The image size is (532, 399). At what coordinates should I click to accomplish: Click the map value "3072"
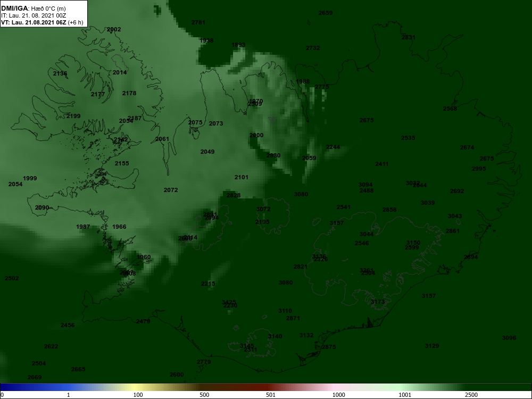[x=263, y=209]
